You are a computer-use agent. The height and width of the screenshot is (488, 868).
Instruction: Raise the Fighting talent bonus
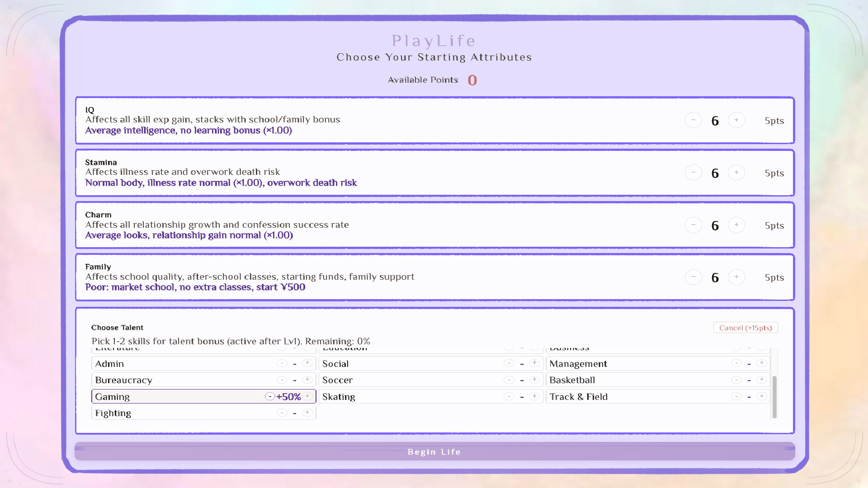307,413
